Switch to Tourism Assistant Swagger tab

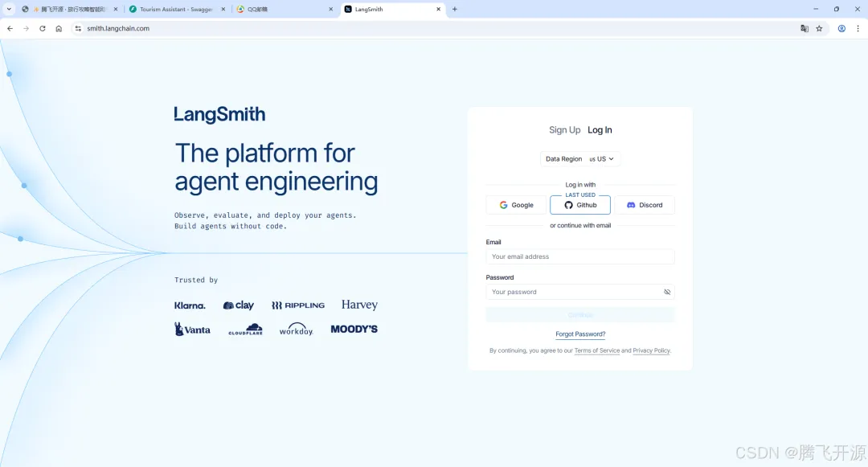[x=177, y=9]
